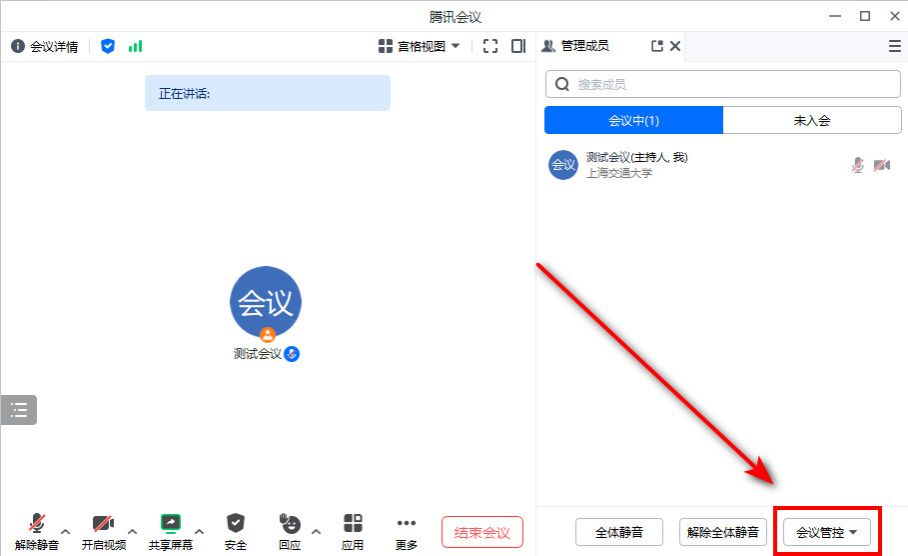Maximize the 腾讯会议 window
The image size is (908, 556).
point(865,16)
